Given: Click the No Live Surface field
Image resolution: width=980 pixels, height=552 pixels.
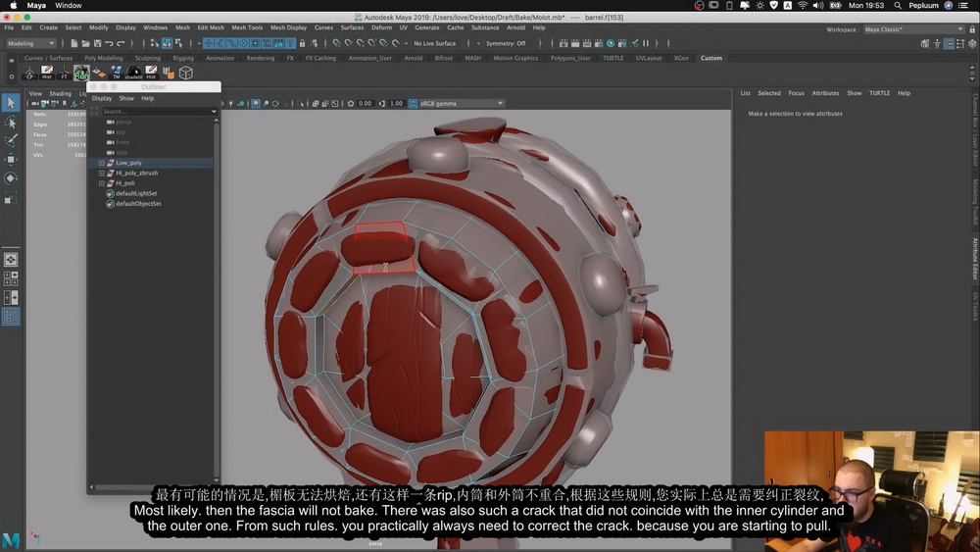Looking at the screenshot, I should click(x=434, y=43).
